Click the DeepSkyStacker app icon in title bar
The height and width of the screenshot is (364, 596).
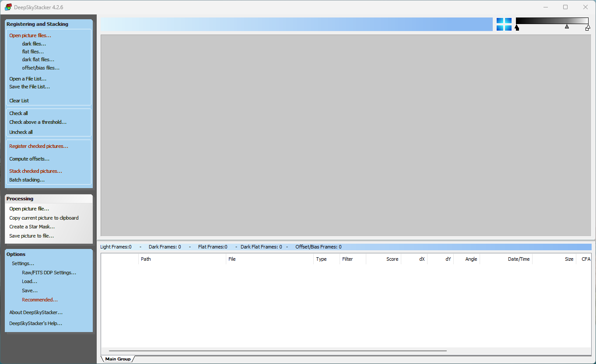[8, 7]
